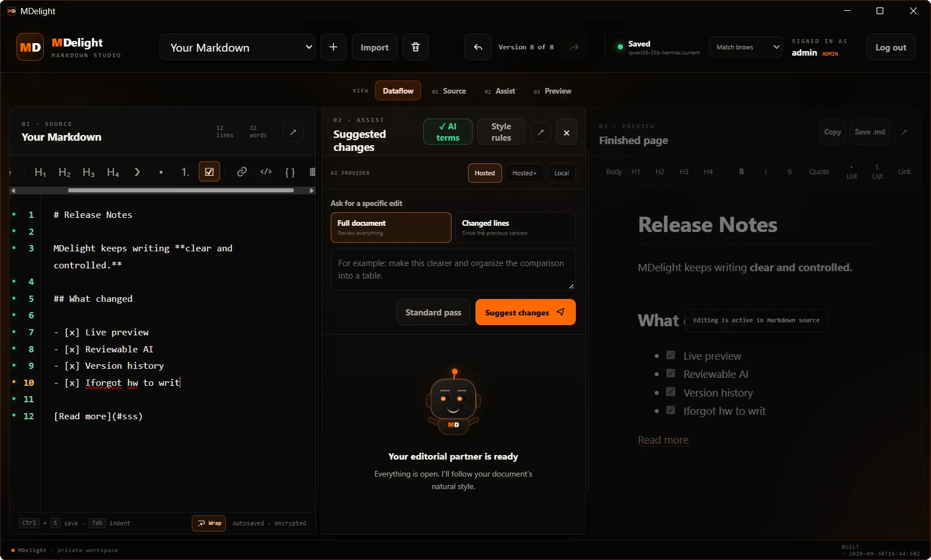Switch to the Preview view tab
This screenshot has height=560, width=931.
553,91
